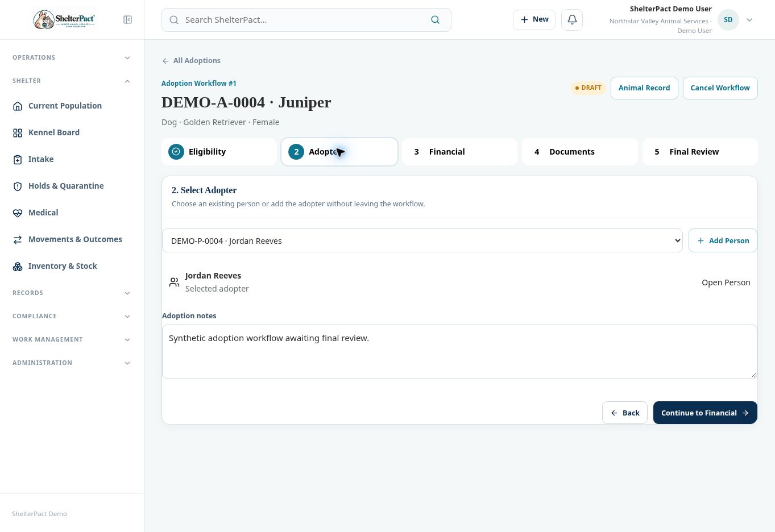This screenshot has width=775, height=532.
Task: Click into the Adoption notes textarea
Action: (x=459, y=352)
